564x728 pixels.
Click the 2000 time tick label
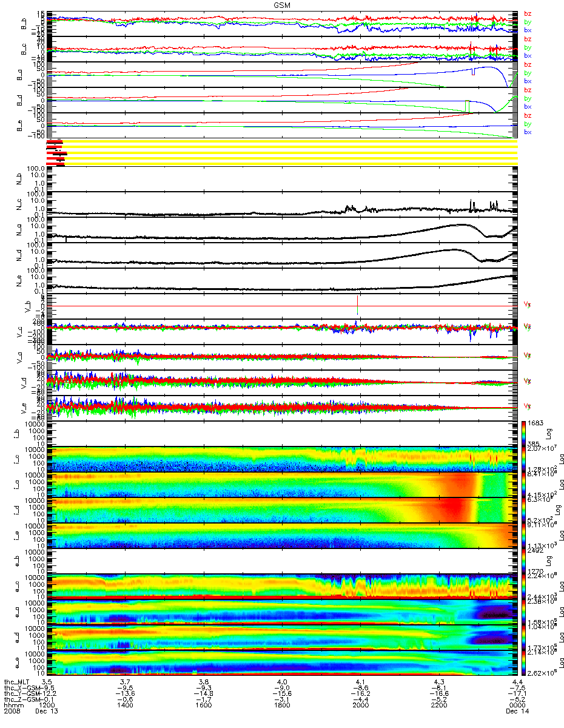(x=361, y=707)
